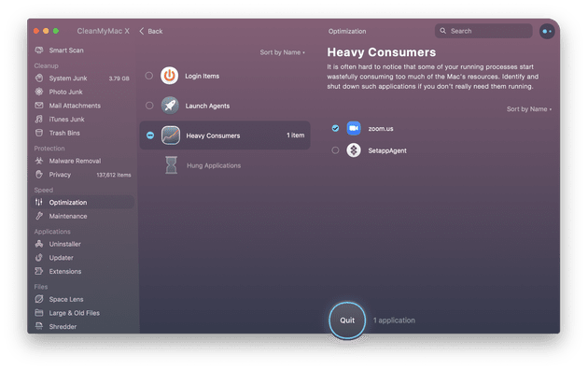The height and width of the screenshot is (370, 588).
Task: Select the Launch Agents radio circle
Action: point(149,106)
